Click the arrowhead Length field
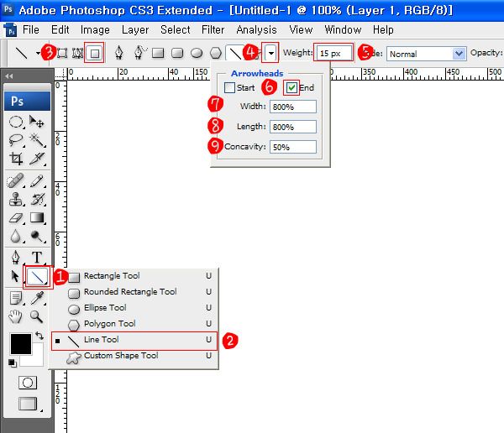This screenshot has height=433, width=504. 293,127
